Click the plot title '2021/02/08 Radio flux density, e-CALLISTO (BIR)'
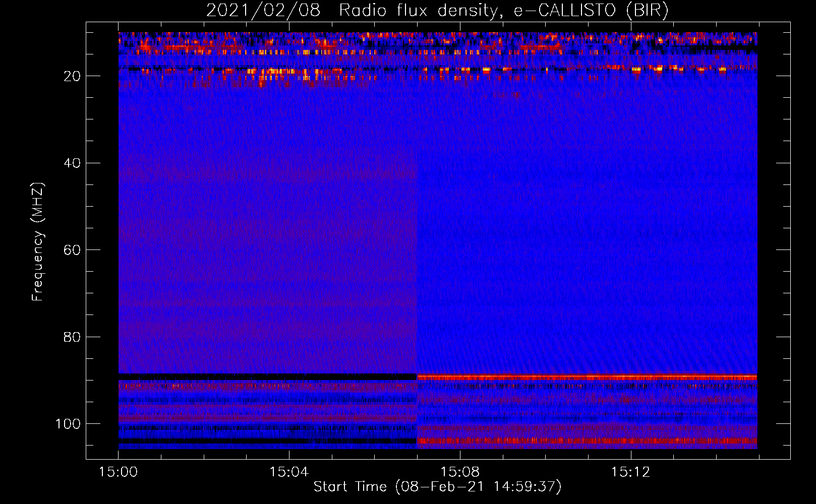Image resolution: width=816 pixels, height=504 pixels. (x=437, y=10)
